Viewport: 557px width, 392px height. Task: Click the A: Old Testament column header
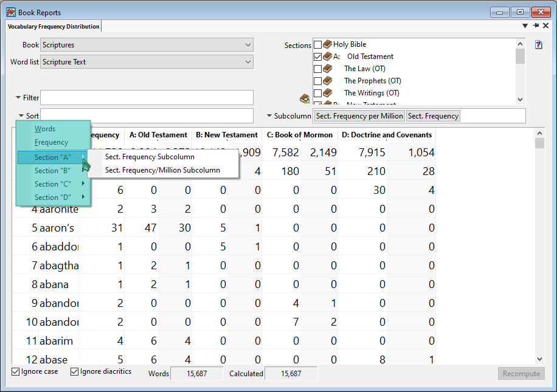pos(158,135)
